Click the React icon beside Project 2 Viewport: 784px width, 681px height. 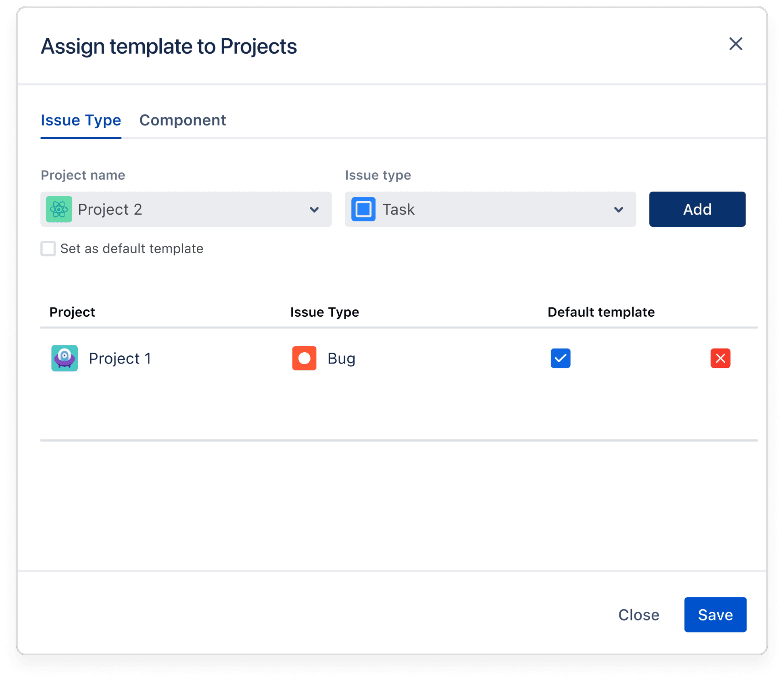[x=59, y=209]
